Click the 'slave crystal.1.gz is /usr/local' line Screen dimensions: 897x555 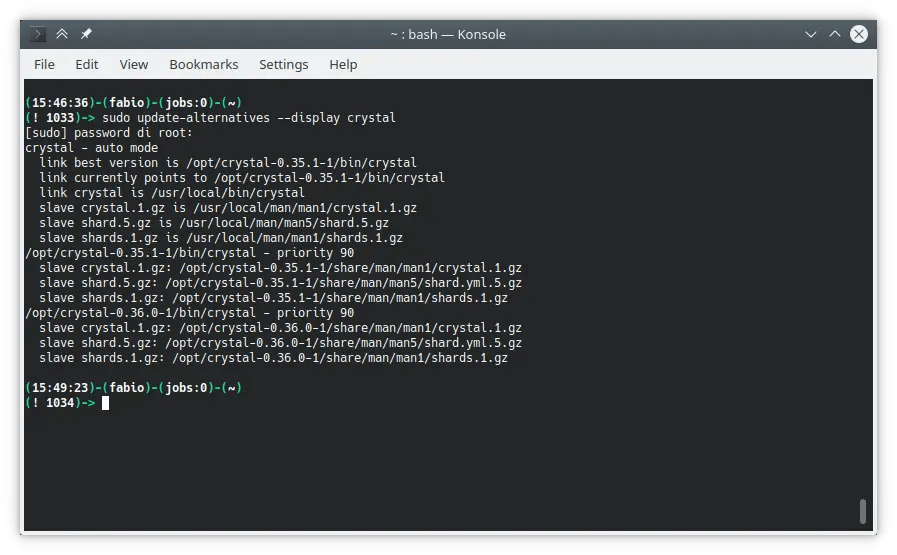228,208
